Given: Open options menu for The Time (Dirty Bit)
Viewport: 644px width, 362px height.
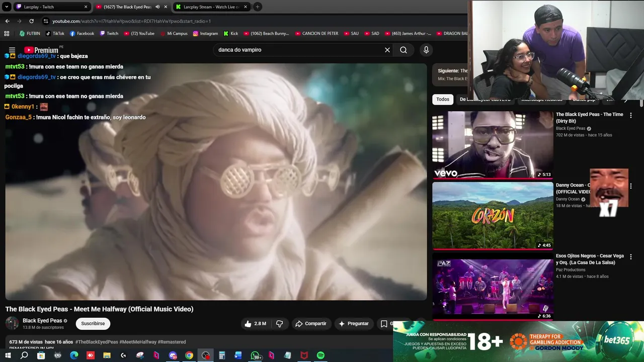Looking at the screenshot, I should [631, 115].
